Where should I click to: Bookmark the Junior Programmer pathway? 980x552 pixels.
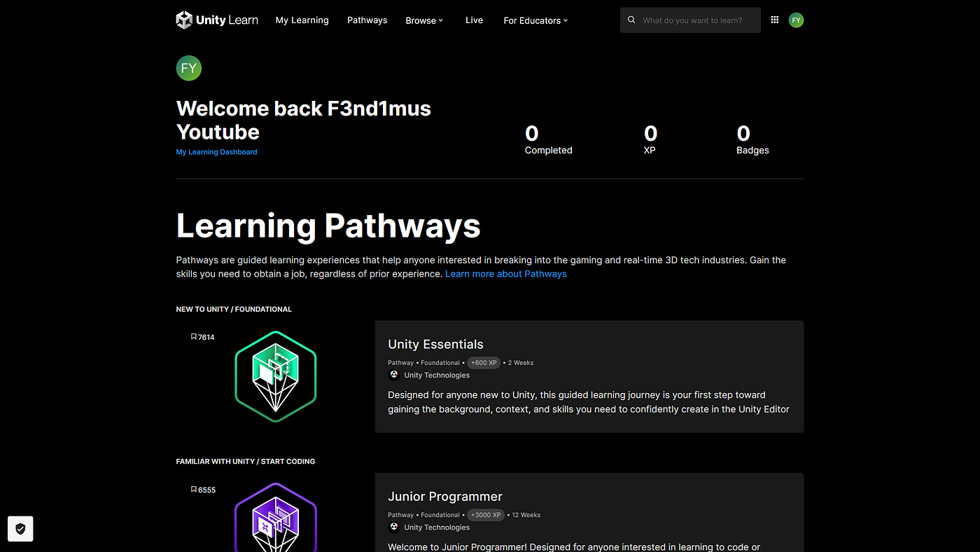[194, 490]
